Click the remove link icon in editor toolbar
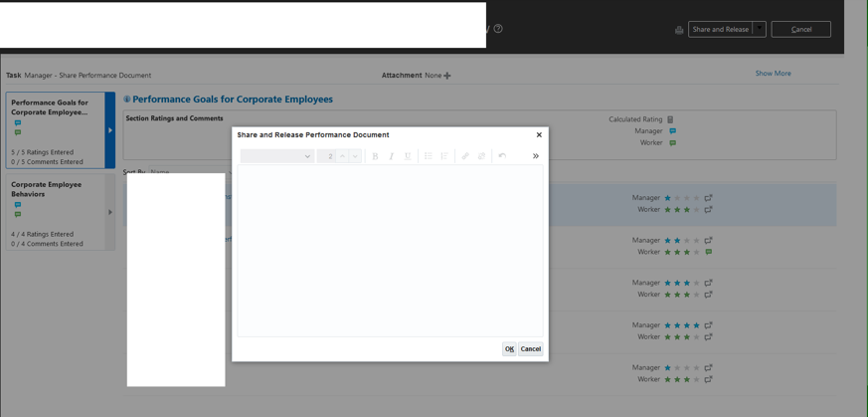 481,156
